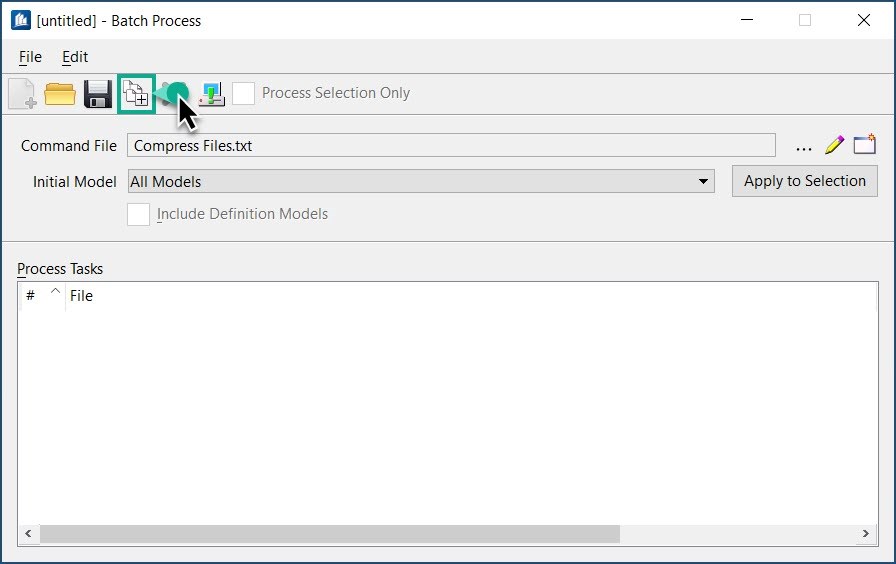The width and height of the screenshot is (896, 564).
Task: Click the left scroll arrow of the task list
Action: [x=28, y=535]
